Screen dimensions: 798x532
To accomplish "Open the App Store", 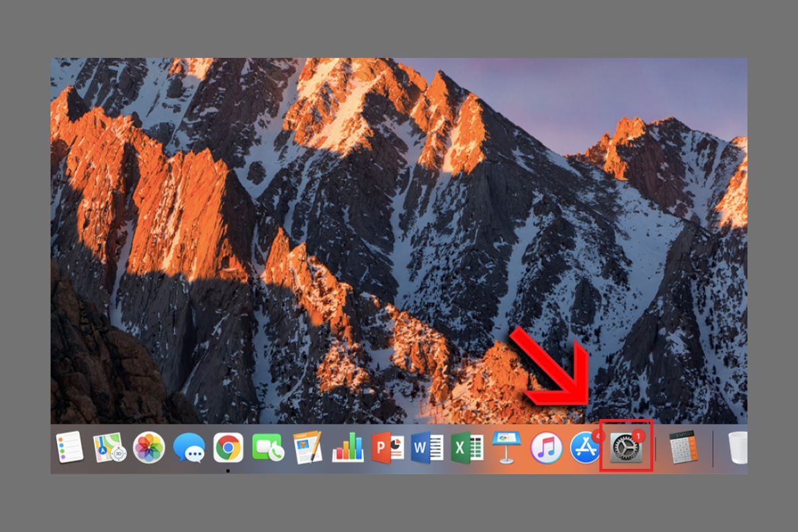I will point(586,448).
